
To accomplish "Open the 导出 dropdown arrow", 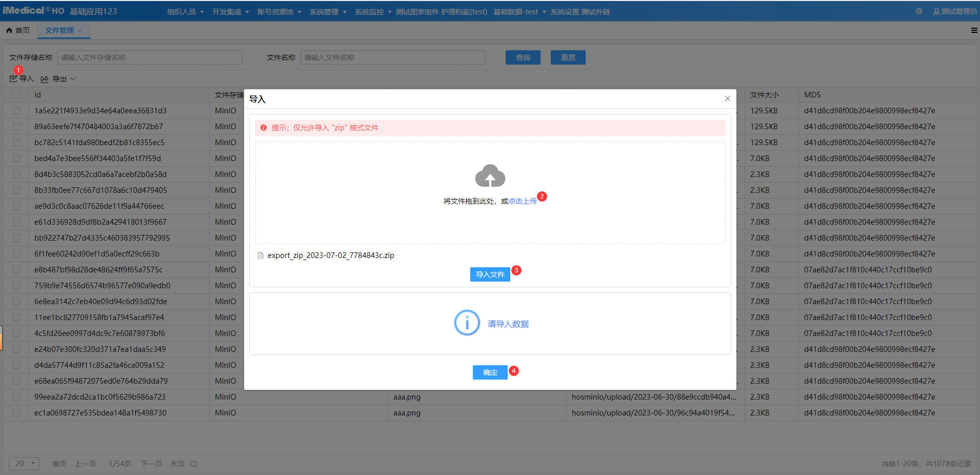I will [73, 79].
